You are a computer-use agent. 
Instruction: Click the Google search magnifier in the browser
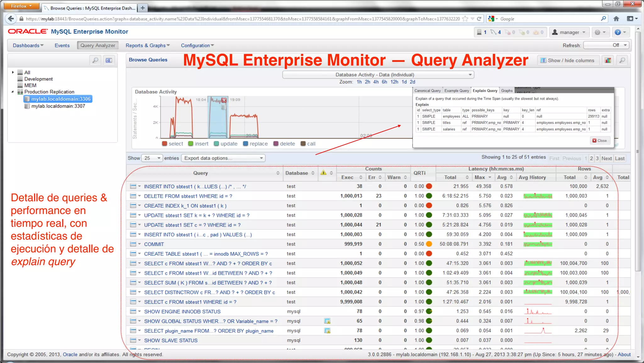(603, 19)
